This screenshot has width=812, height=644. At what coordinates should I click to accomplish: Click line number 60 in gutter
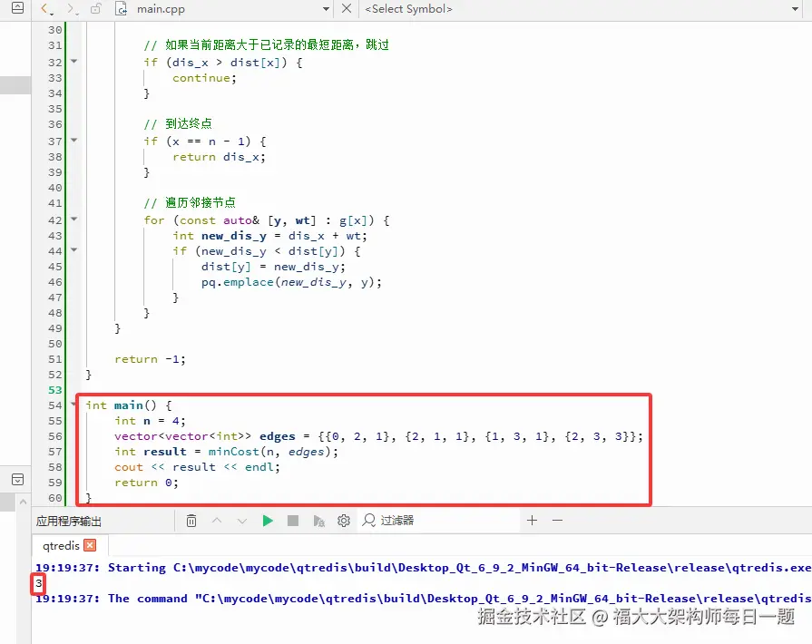55,498
